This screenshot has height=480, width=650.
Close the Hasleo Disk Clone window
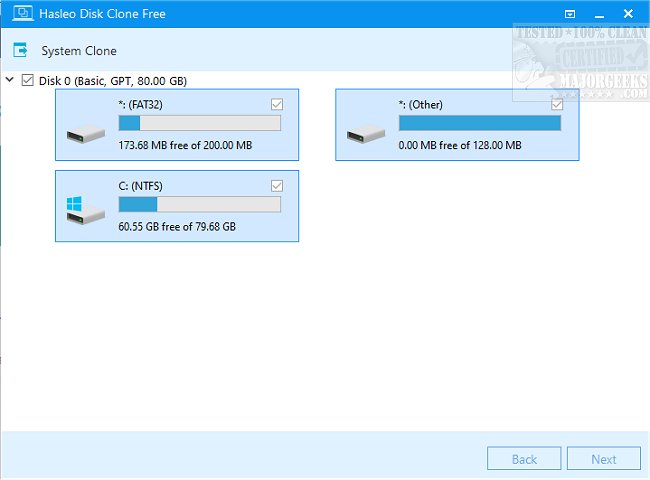[x=628, y=14]
